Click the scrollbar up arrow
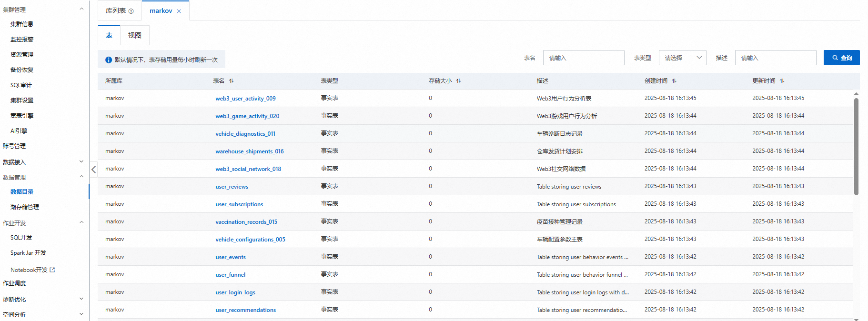 tap(856, 94)
